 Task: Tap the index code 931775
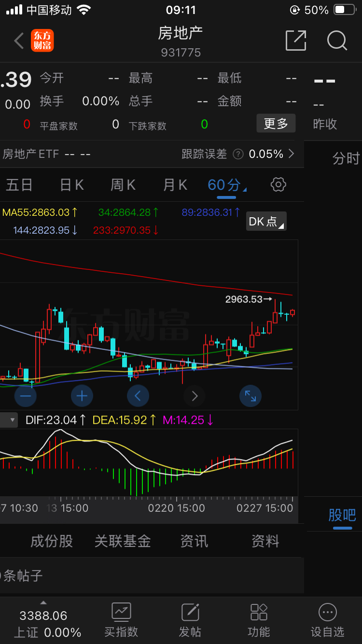click(x=181, y=53)
